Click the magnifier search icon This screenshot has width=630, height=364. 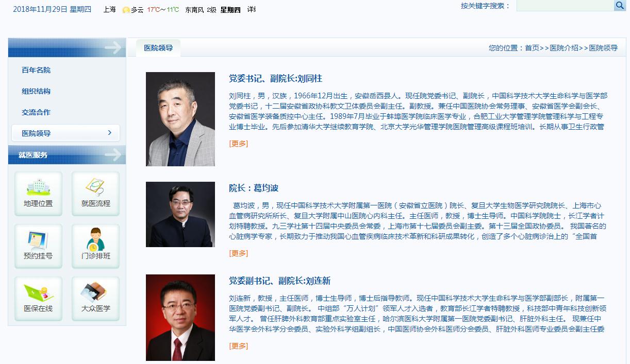coord(620,5)
